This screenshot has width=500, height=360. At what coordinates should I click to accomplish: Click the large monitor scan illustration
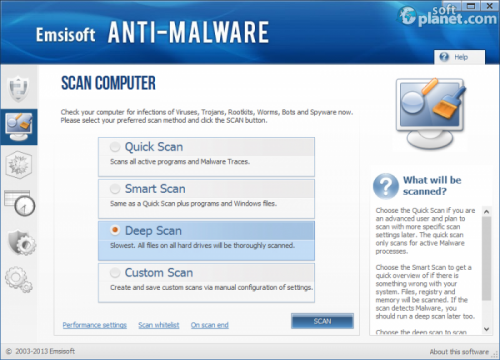pyautogui.click(x=430, y=114)
